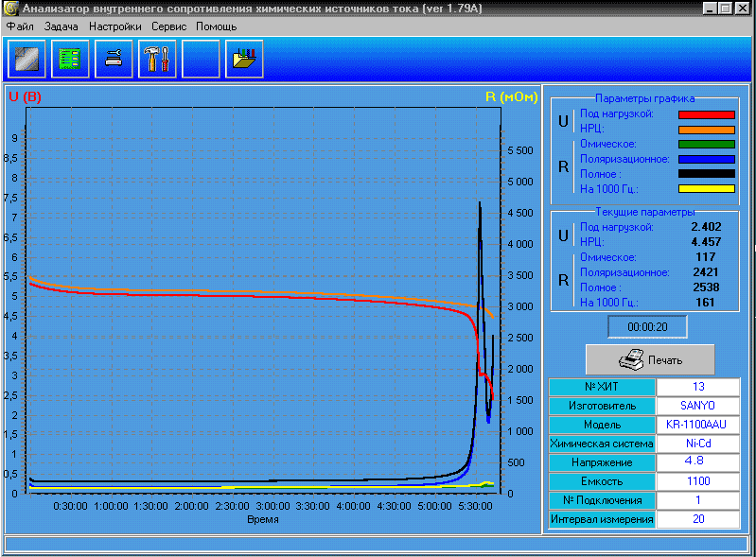Click the Интервал измерения label cell

click(602, 519)
